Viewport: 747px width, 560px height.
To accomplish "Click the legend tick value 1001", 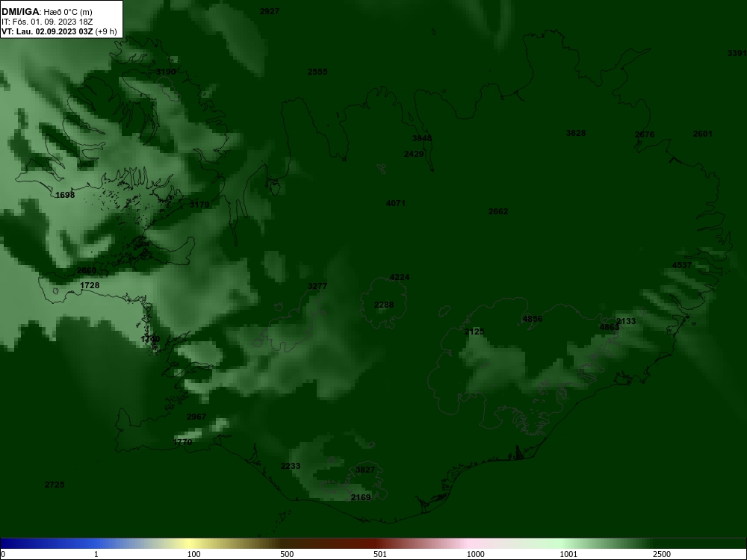I will (x=568, y=554).
